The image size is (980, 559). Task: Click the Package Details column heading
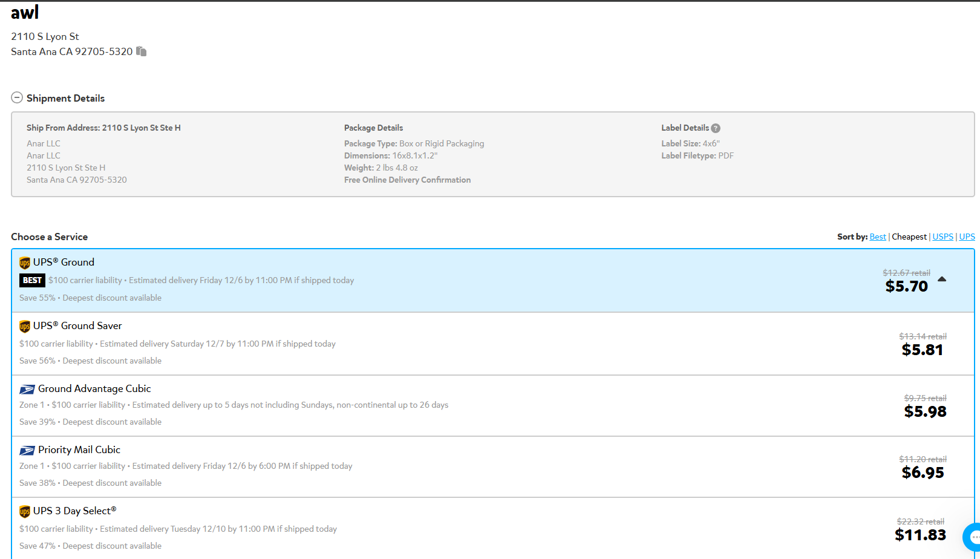pyautogui.click(x=373, y=128)
